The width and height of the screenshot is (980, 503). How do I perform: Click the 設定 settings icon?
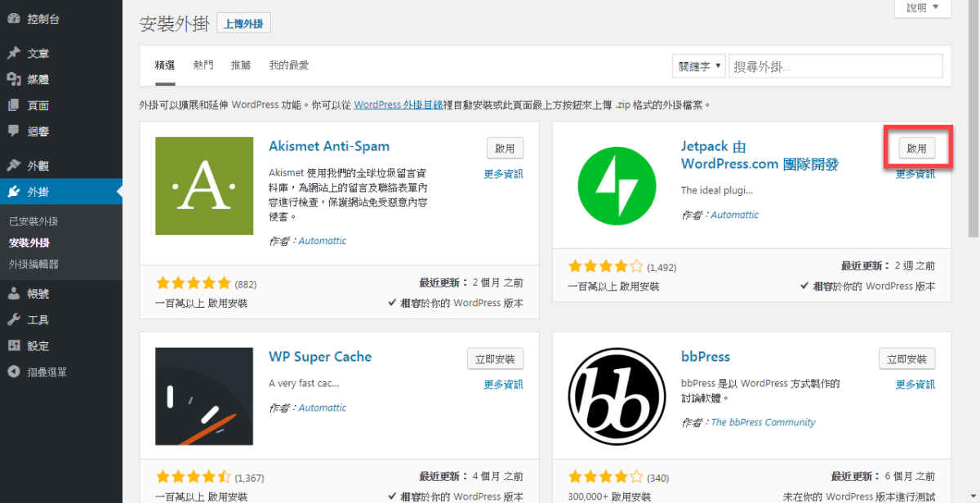14,345
